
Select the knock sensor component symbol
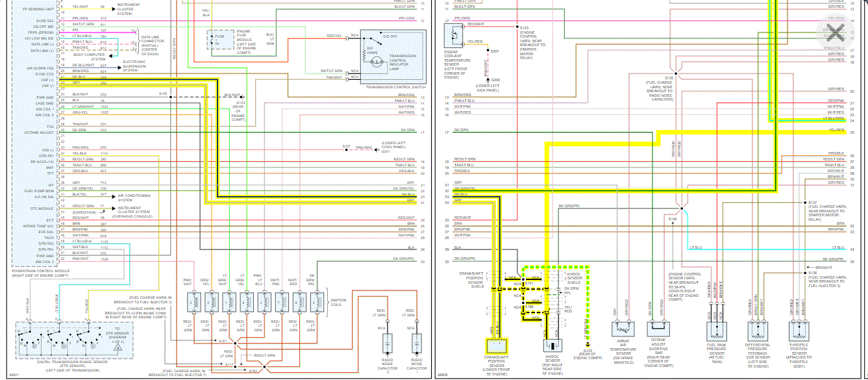552,346
